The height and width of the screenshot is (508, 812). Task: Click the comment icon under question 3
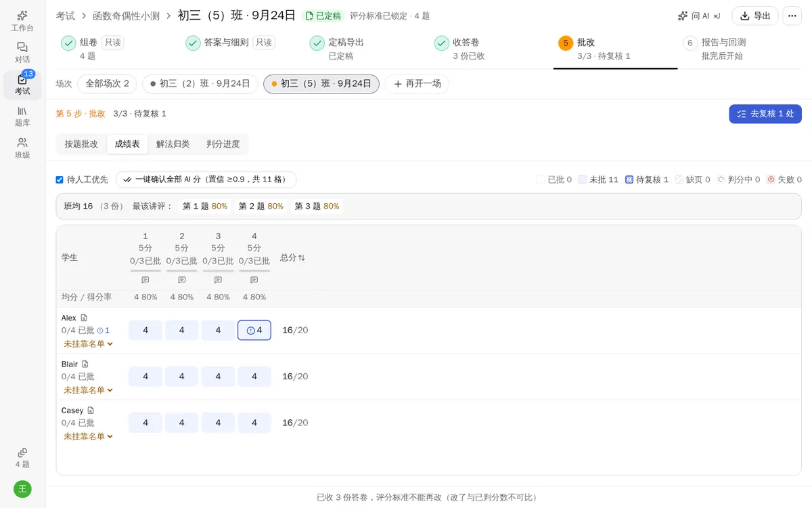pos(218,280)
